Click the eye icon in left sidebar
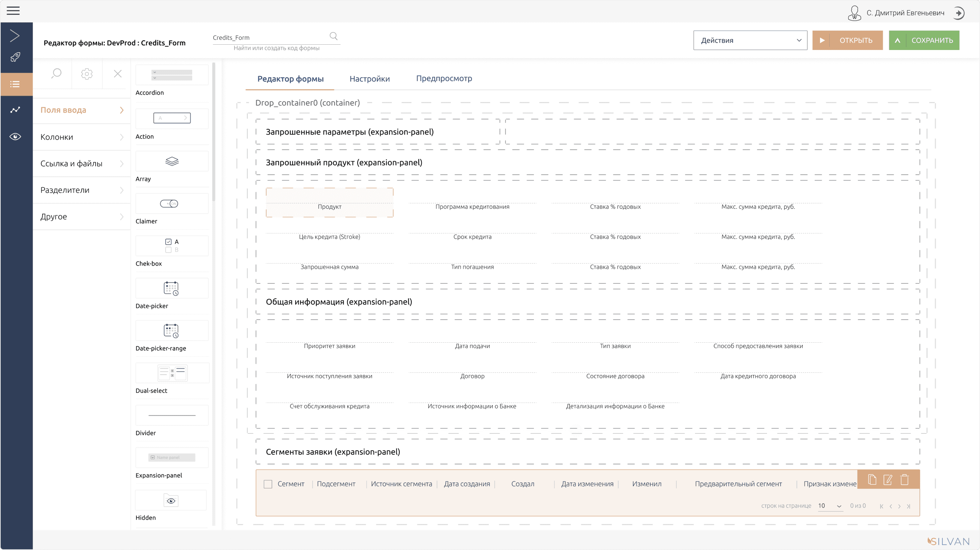The image size is (980, 550). pyautogui.click(x=15, y=137)
